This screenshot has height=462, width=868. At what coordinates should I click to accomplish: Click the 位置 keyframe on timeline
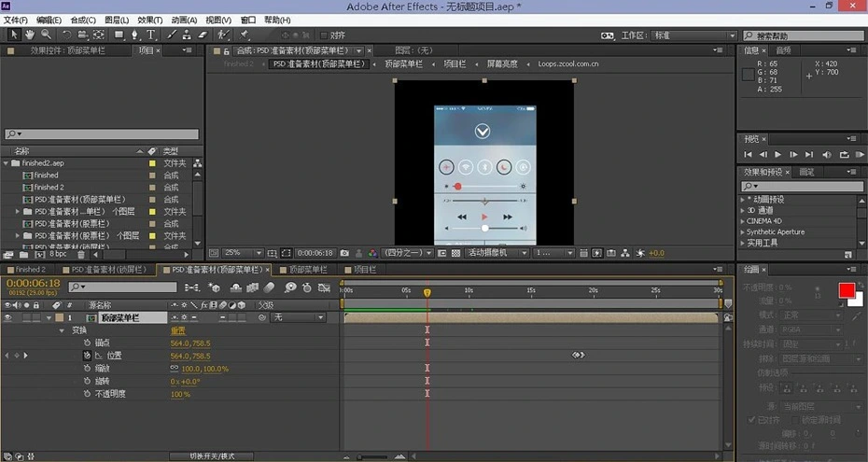578,356
